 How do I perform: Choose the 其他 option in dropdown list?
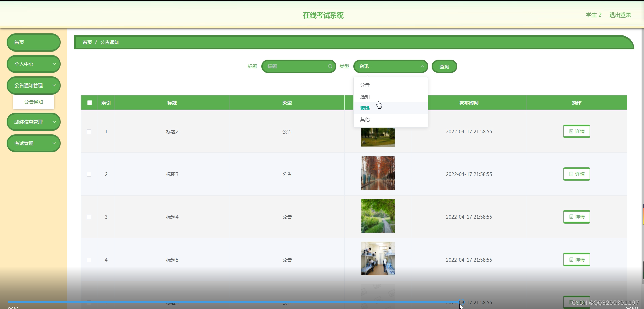coord(391,119)
